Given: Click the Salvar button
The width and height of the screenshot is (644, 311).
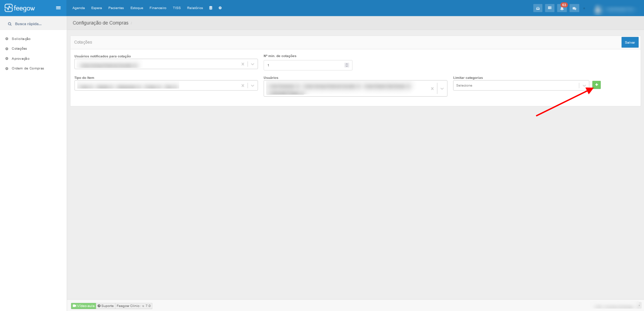Looking at the screenshot, I should 630,42.
